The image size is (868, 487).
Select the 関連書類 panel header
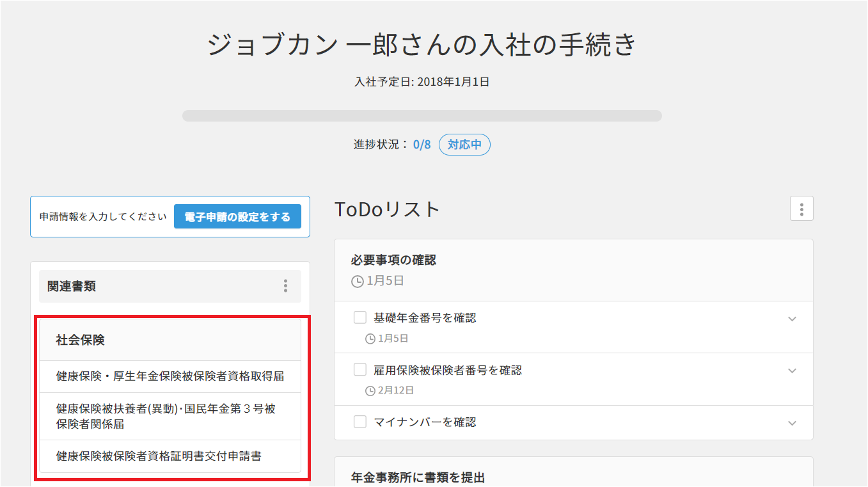(x=72, y=286)
